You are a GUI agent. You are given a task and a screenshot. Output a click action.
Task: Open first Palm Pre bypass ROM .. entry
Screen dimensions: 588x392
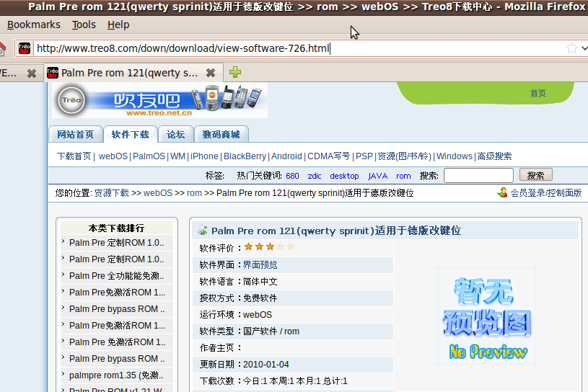click(117, 309)
